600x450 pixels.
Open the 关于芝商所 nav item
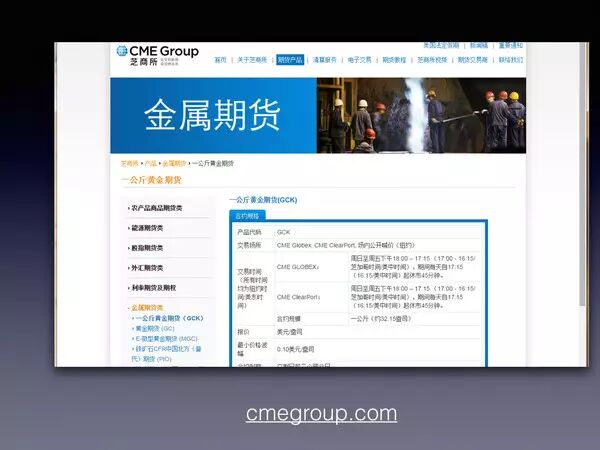tap(252, 60)
